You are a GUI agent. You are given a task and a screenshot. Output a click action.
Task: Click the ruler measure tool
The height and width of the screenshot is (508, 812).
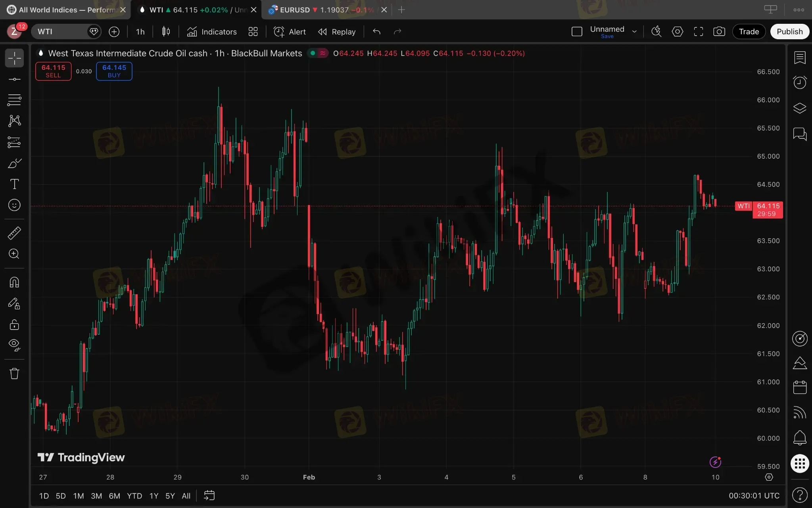click(x=14, y=233)
